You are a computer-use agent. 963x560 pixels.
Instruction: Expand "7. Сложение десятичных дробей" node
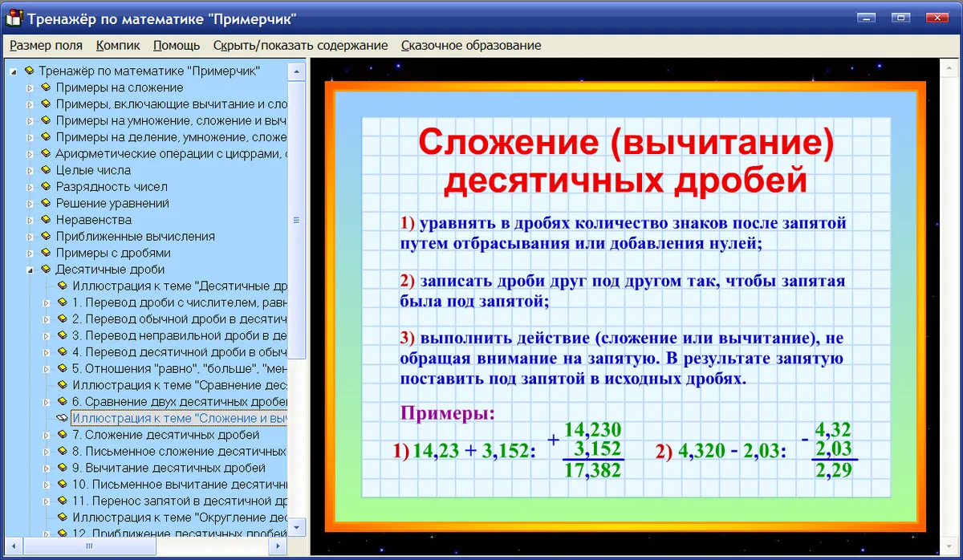pyautogui.click(x=47, y=435)
